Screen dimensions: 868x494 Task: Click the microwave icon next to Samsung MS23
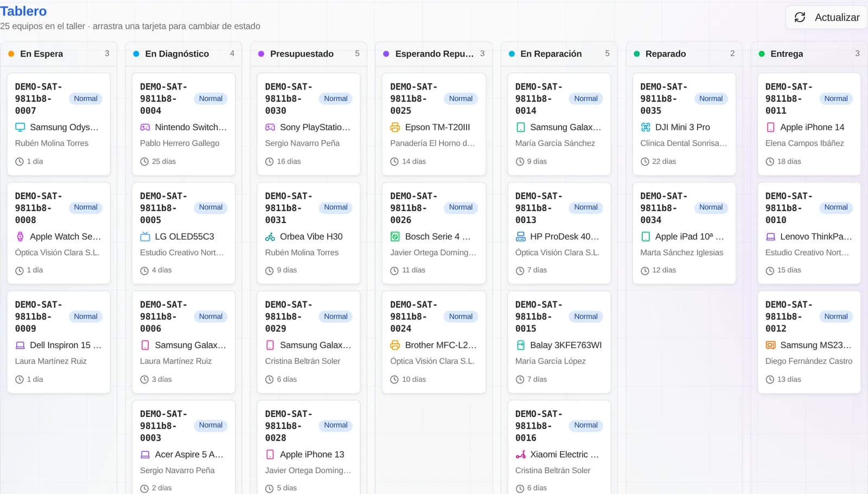coord(770,345)
